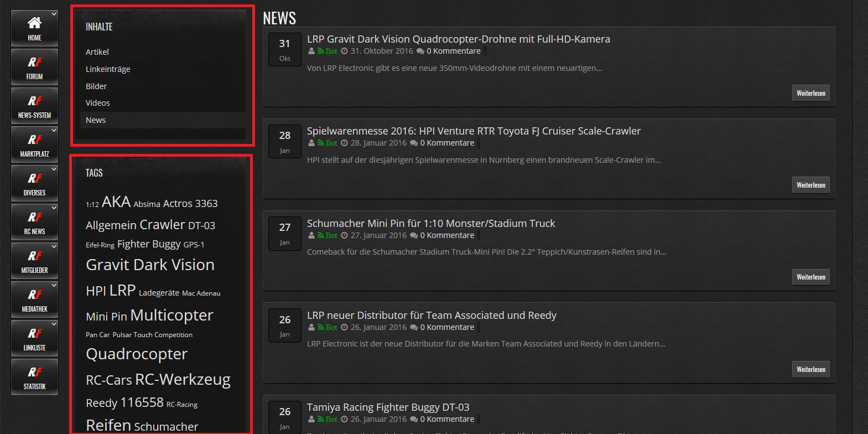This screenshot has width=868, height=434.
Task: Select Videos in the Inhalte menu
Action: point(98,103)
